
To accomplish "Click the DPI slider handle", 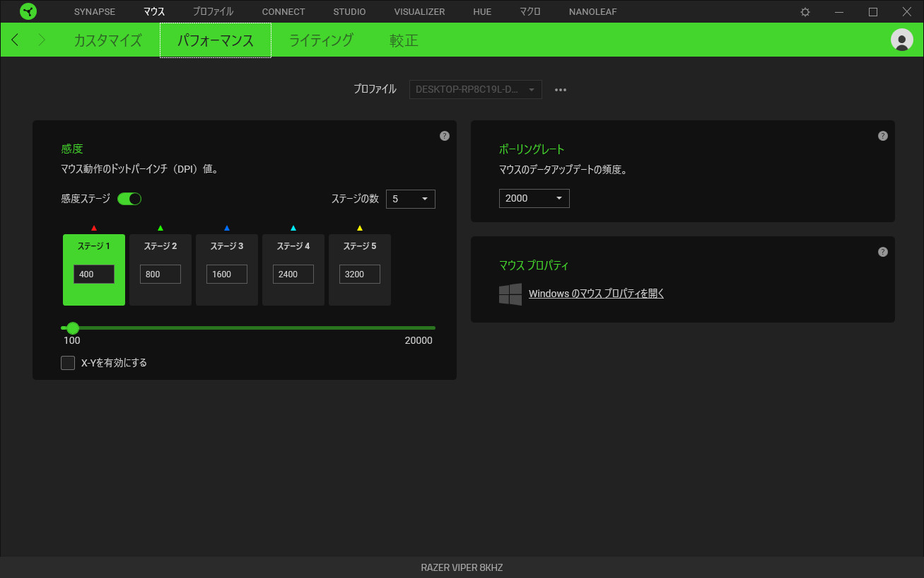I will [x=73, y=328].
